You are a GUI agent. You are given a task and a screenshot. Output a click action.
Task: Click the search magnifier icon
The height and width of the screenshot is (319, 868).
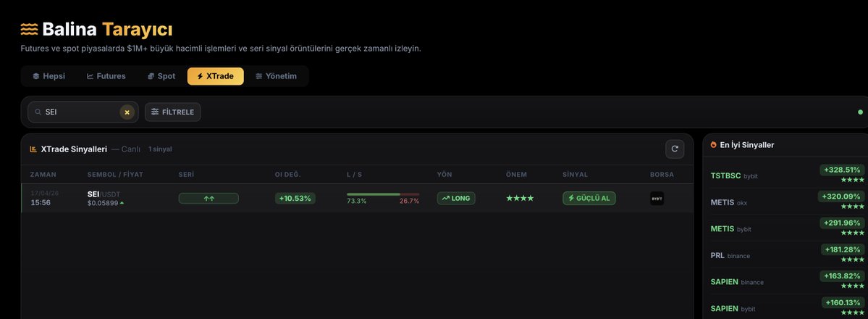[x=38, y=112]
